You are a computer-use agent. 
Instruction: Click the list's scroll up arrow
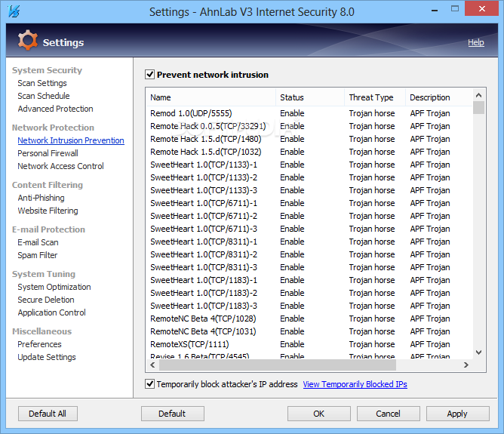click(478, 95)
